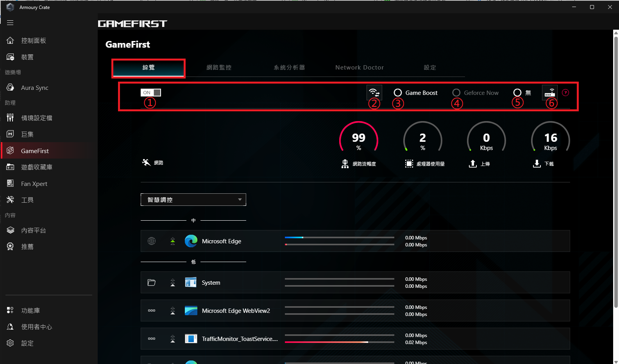The image size is (619, 364).
Task: Click the vertical scrollbar thumb
Action: tap(616, 172)
